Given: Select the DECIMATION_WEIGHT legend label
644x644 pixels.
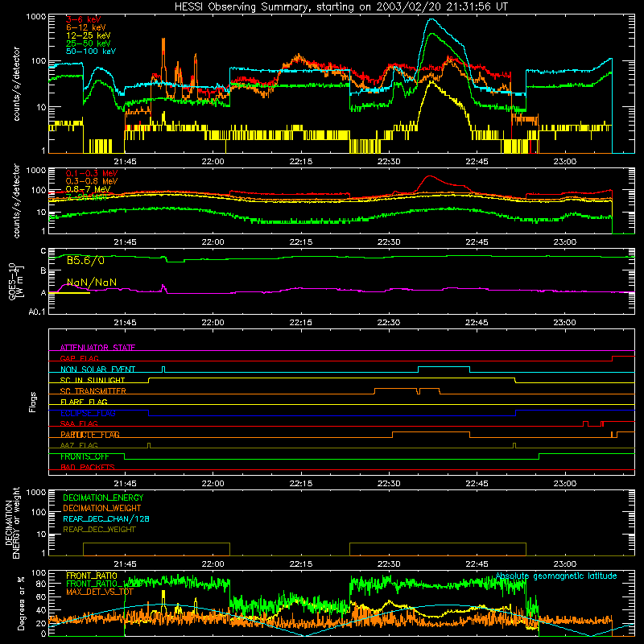Looking at the screenshot, I should [x=102, y=509].
